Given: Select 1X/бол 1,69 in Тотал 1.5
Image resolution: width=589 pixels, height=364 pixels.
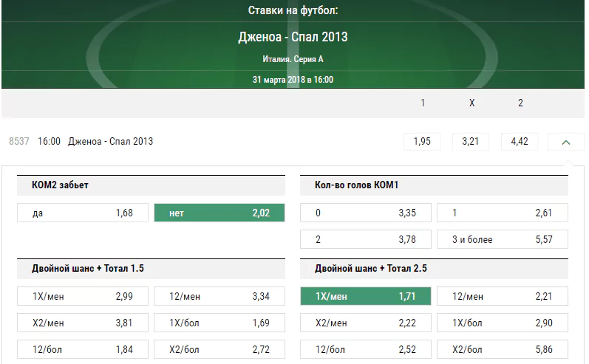Looking at the screenshot, I should [219, 323].
